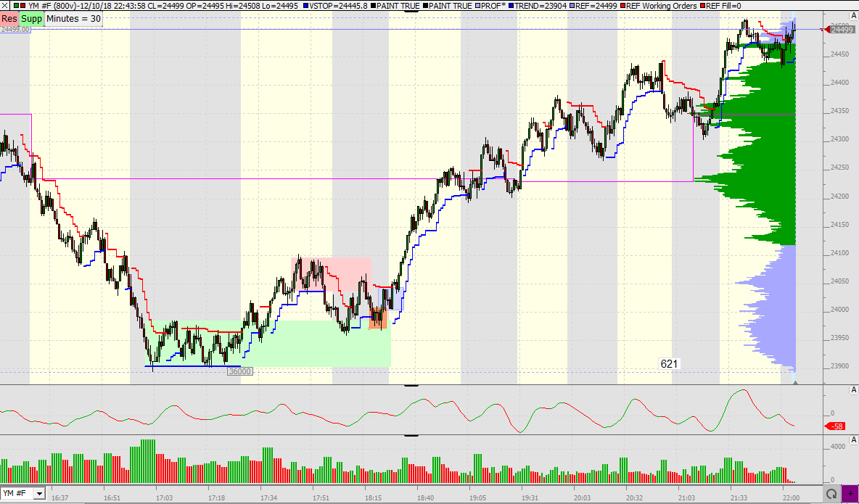Click the REF Fill=0 study icon
Viewport: 859px width, 504px height.
tap(702, 6)
